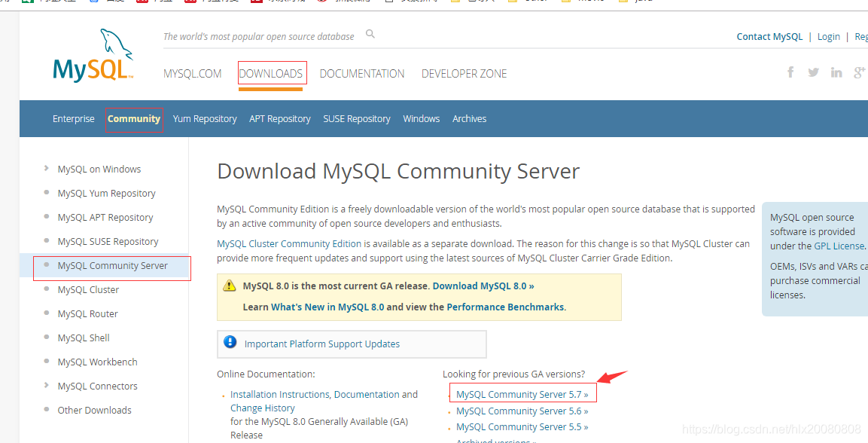
Task: Open MySQL Community Server 5.7 link
Action: [522, 395]
